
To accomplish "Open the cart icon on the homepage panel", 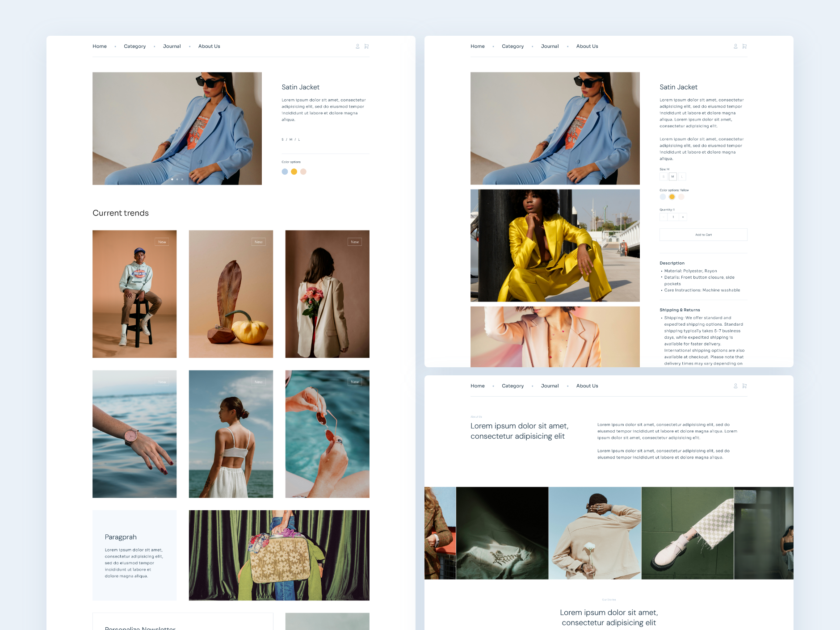I will 366,46.
